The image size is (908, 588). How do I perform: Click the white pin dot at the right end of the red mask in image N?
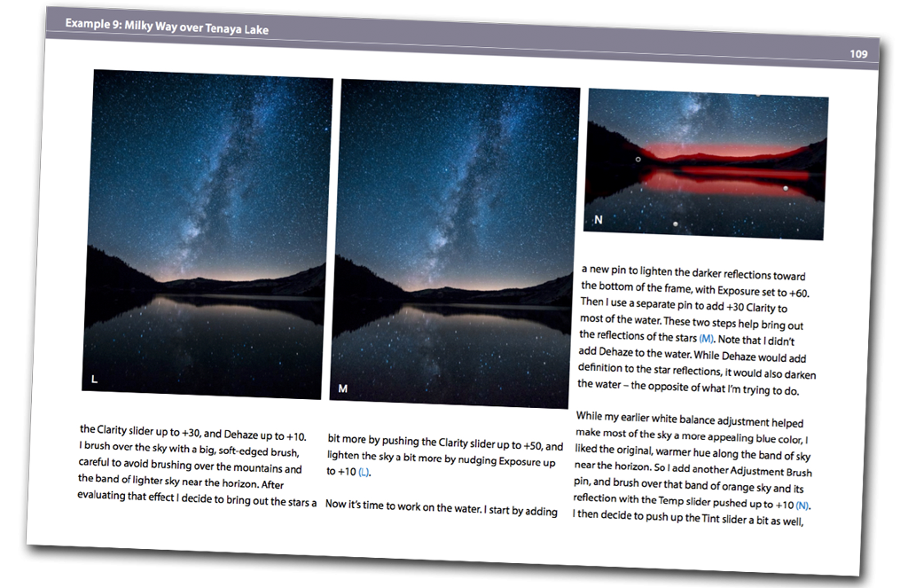coord(786,188)
